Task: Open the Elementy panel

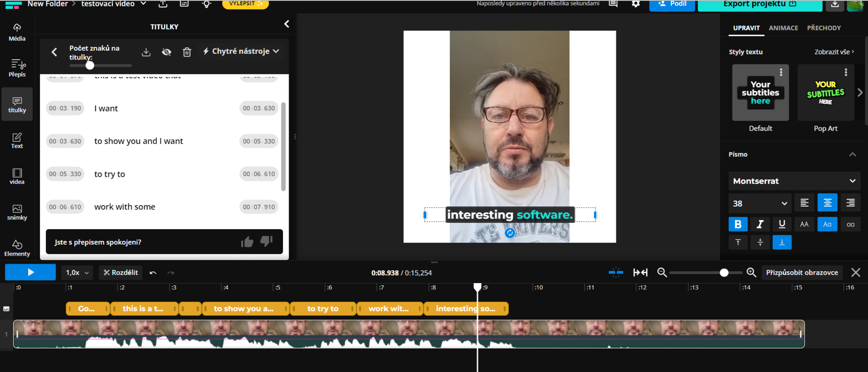Action: pyautogui.click(x=17, y=248)
